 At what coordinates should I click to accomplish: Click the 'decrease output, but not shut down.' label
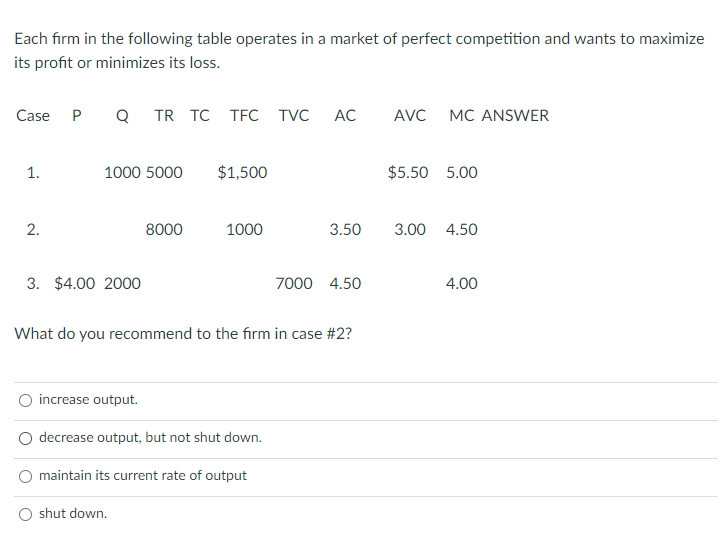pyautogui.click(x=150, y=437)
